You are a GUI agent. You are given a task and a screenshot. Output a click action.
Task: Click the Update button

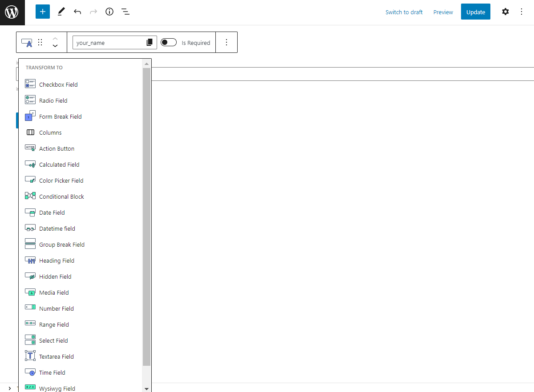click(475, 12)
